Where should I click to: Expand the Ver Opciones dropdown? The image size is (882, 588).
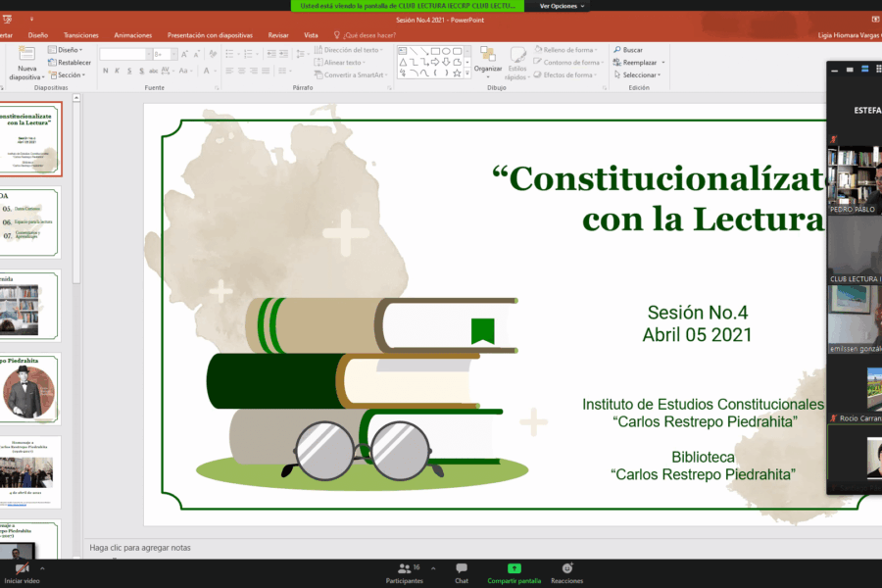point(563,6)
